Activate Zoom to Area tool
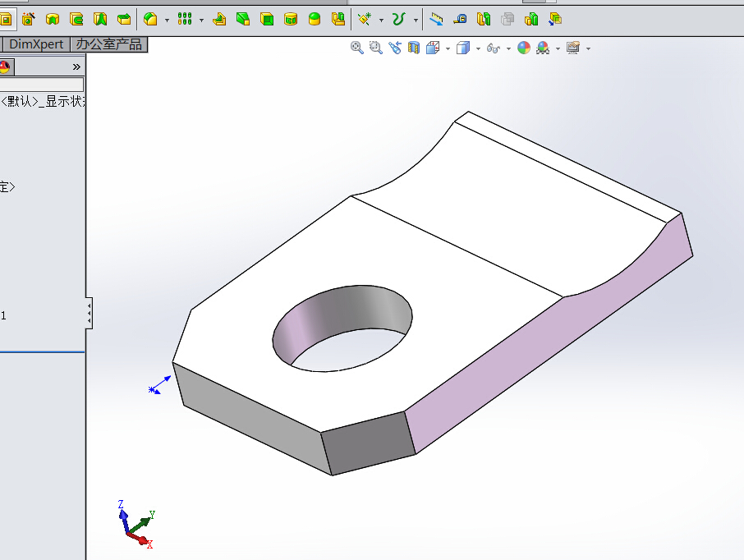The height and width of the screenshot is (560, 744). 376,48
